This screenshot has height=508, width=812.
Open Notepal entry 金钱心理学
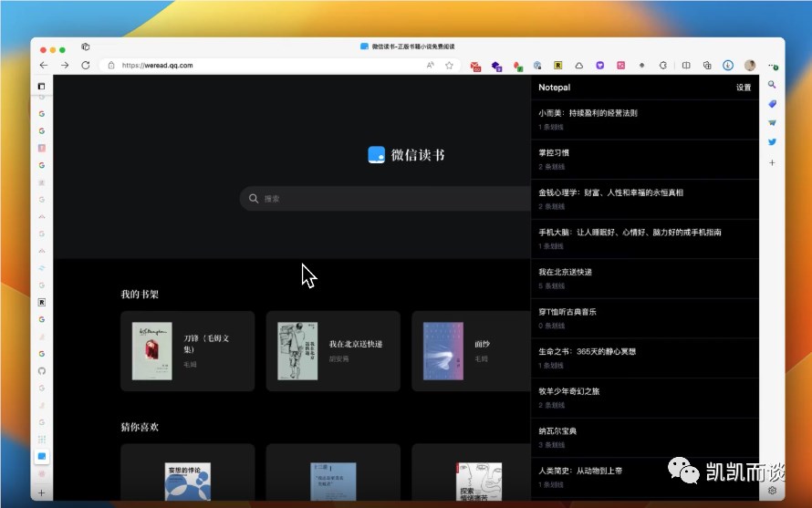point(645,200)
